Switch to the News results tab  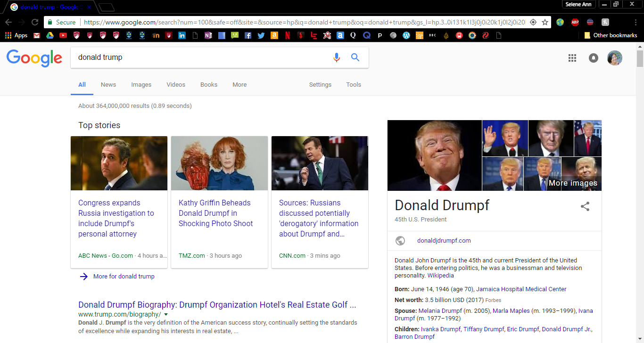coord(108,85)
